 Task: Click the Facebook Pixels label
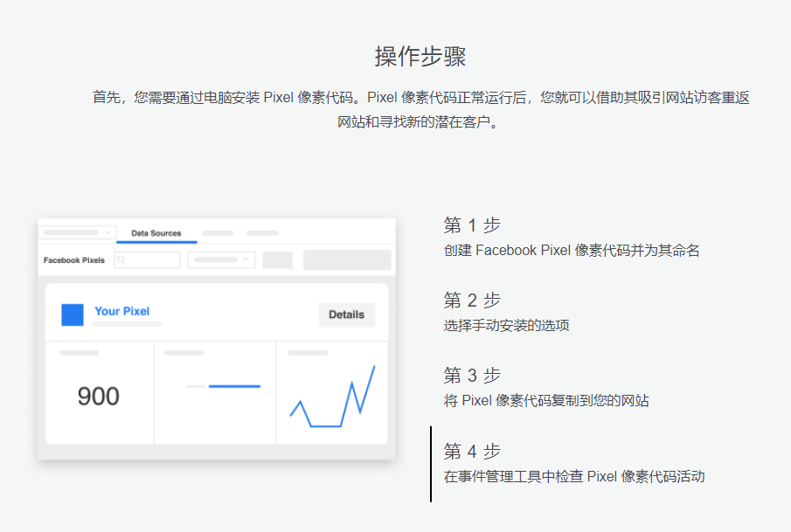point(73,260)
